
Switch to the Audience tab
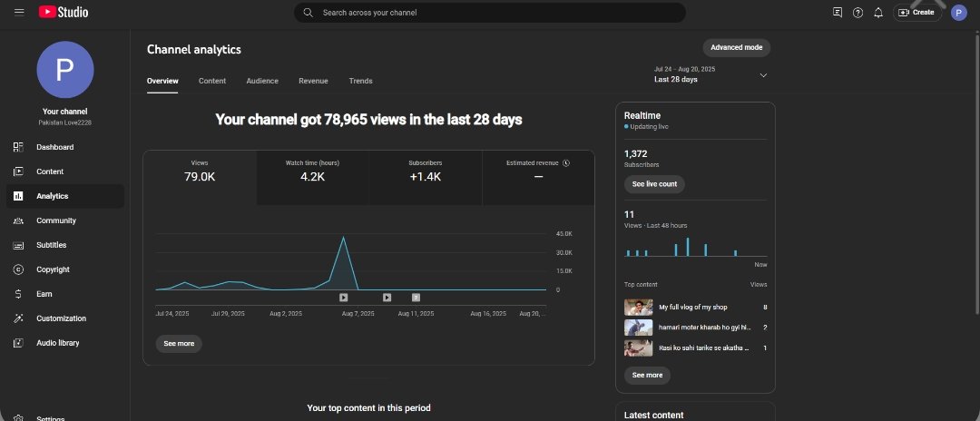point(262,81)
